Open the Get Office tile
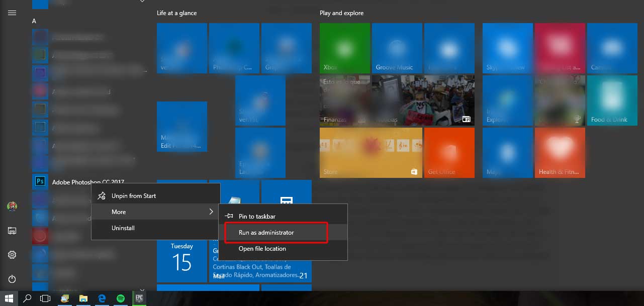644x306 pixels. [449, 153]
